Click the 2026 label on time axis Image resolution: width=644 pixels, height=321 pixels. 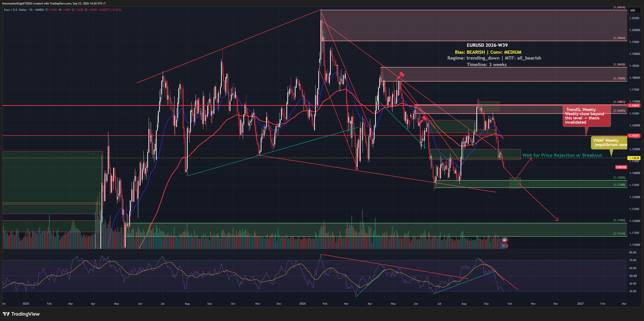coord(303,303)
